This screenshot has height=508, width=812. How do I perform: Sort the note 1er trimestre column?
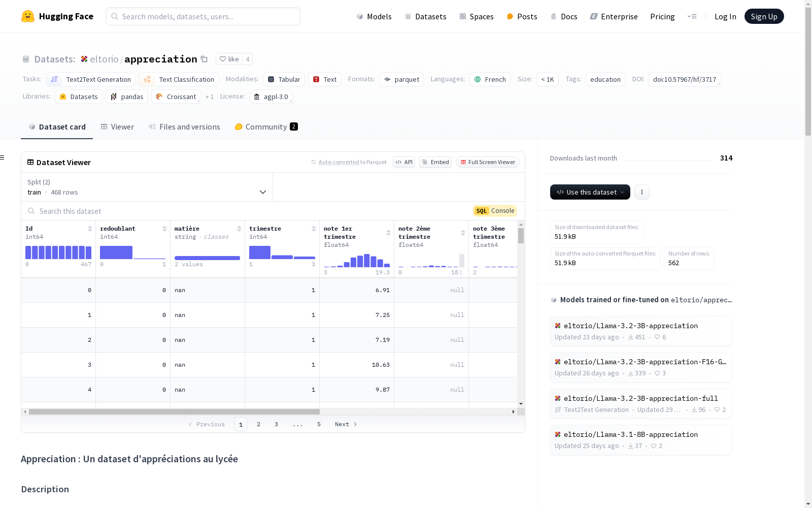pyautogui.click(x=388, y=233)
